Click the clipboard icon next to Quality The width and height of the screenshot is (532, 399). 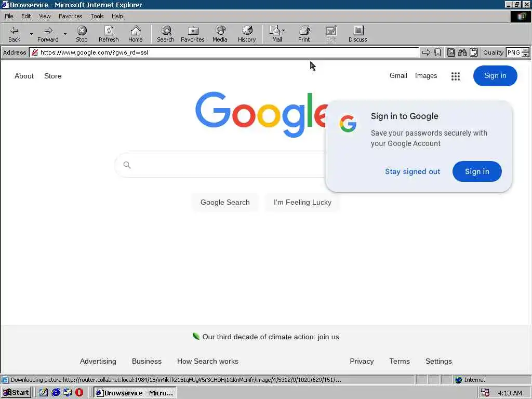coord(474,52)
